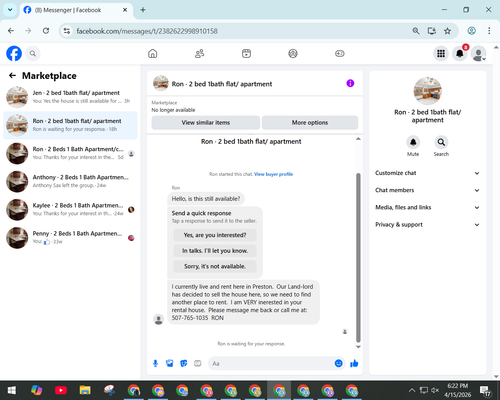Send quick reply 'Sorry, it's not available.'
The image size is (500, 400).
(215, 266)
